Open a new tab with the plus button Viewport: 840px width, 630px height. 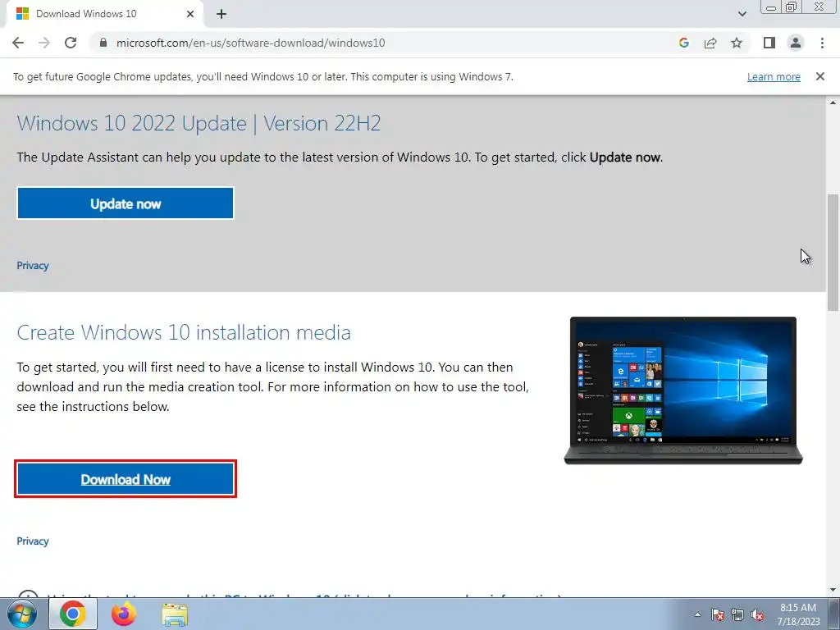tap(221, 14)
